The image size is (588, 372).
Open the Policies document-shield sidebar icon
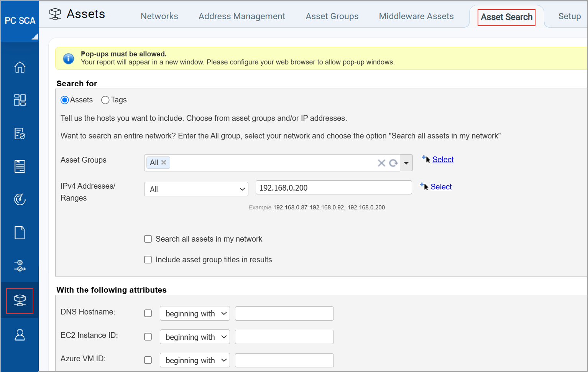point(20,133)
